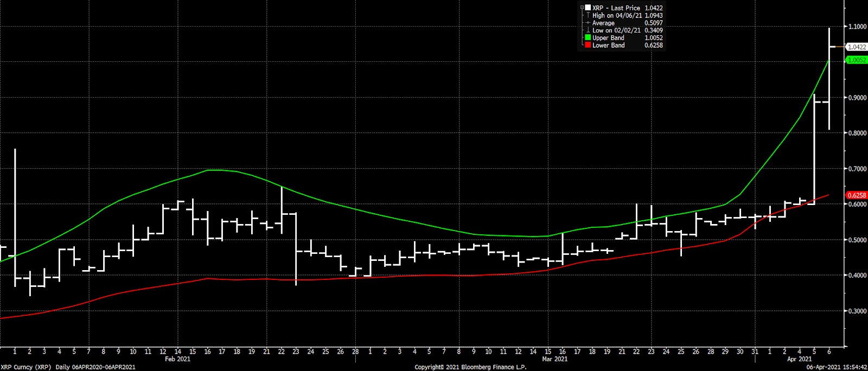The width and height of the screenshot is (868, 371).
Task: Click the legend value 1.0943
Action: click(x=654, y=16)
